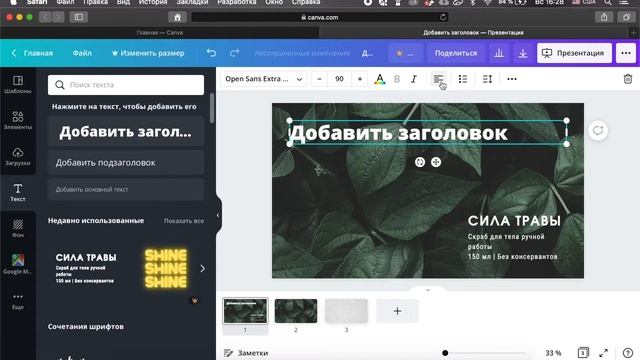Delete selected element with trash icon
Screen dimensions: 640x360
[x=628, y=79]
